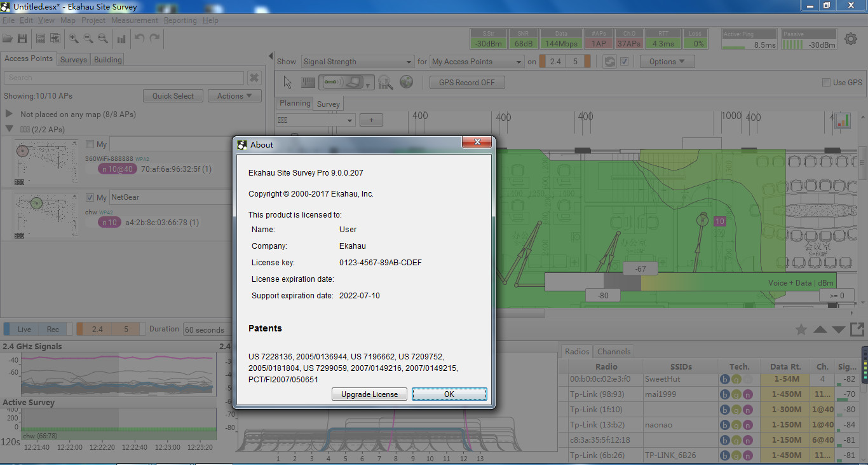The height and width of the screenshot is (465, 868).
Task: Check the My box for 360WiFi-888888 AP
Action: click(x=90, y=144)
